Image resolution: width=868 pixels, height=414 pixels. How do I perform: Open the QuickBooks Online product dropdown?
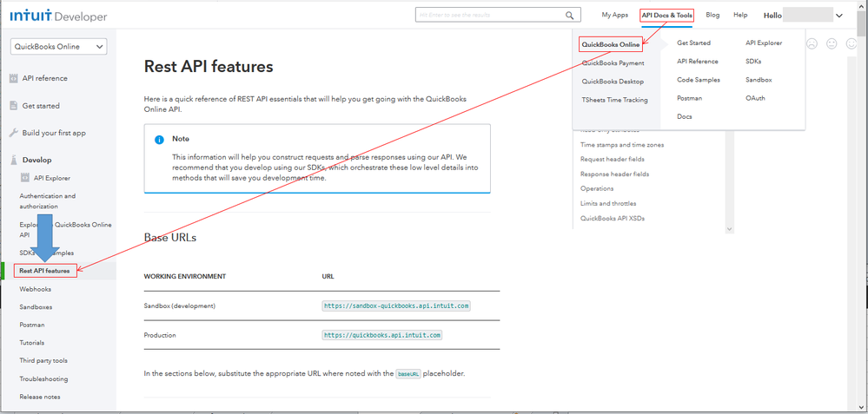59,47
